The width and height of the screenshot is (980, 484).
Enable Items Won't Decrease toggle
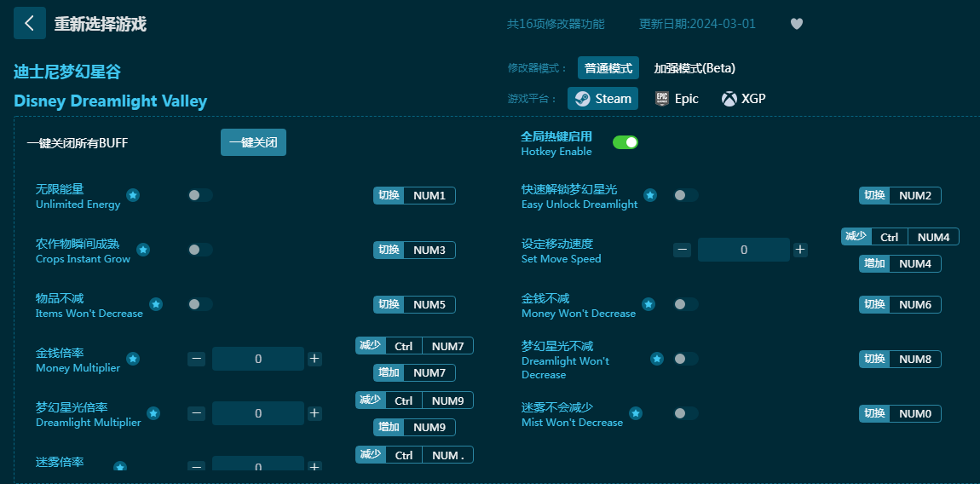tap(200, 304)
